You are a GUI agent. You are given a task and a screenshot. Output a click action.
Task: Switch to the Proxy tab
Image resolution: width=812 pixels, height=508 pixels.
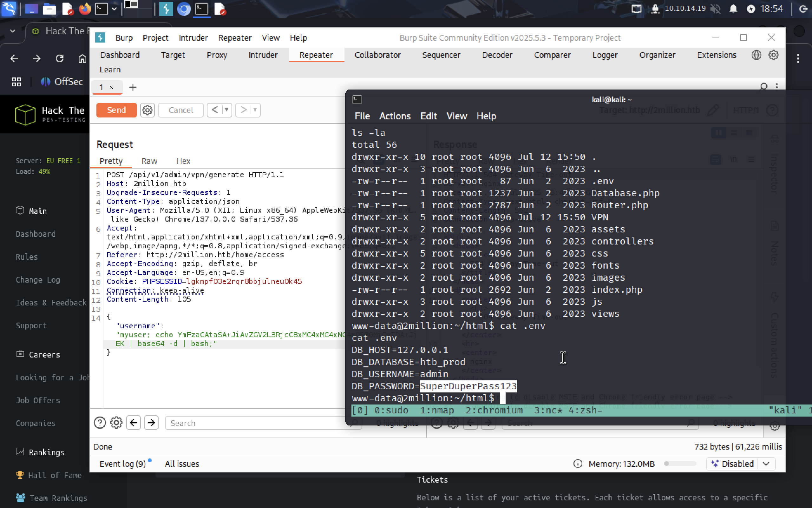[x=217, y=55]
